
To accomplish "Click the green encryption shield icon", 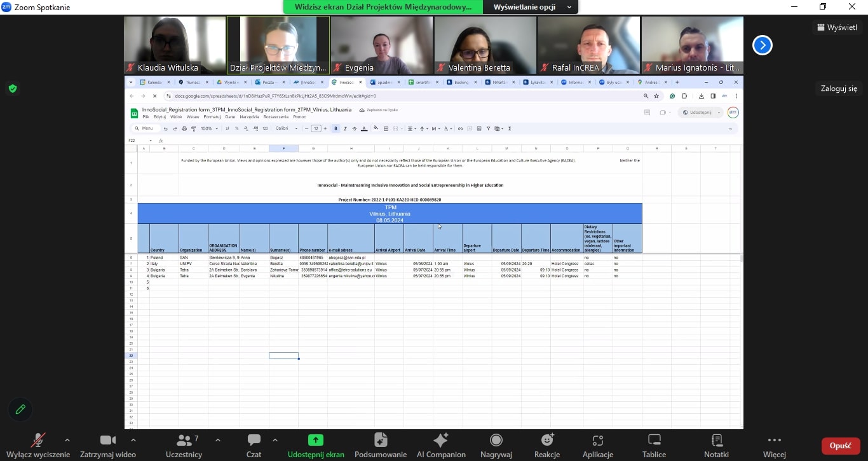I will pos(13,88).
